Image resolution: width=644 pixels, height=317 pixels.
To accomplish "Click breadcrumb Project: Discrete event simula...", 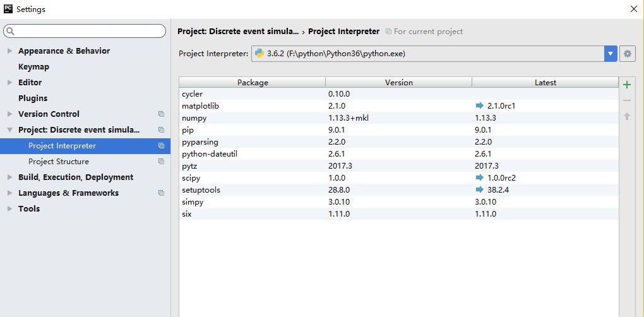I will [x=238, y=31].
